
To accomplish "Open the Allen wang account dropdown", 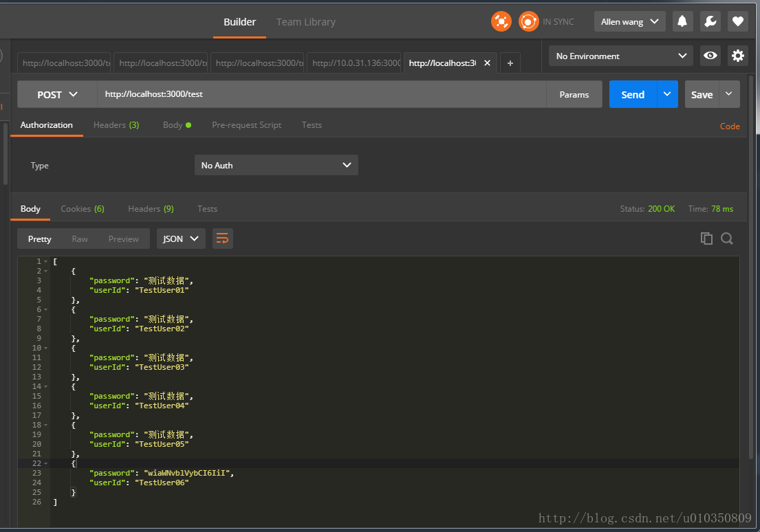I will click(x=629, y=21).
